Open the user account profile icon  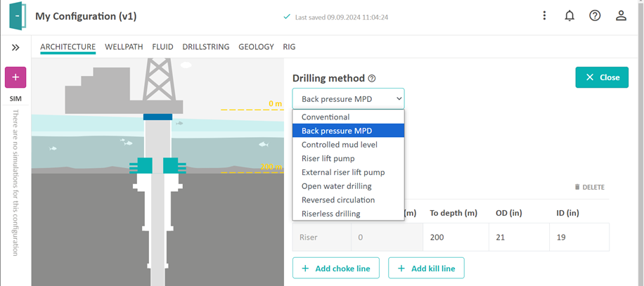point(621,16)
